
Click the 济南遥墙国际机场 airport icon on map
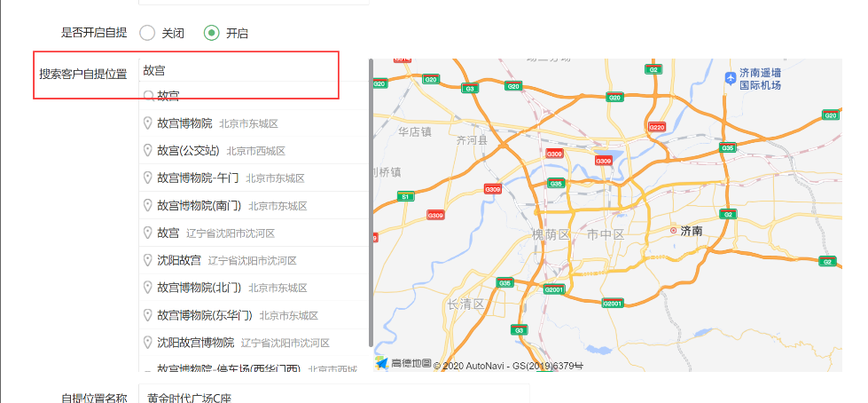coord(731,79)
